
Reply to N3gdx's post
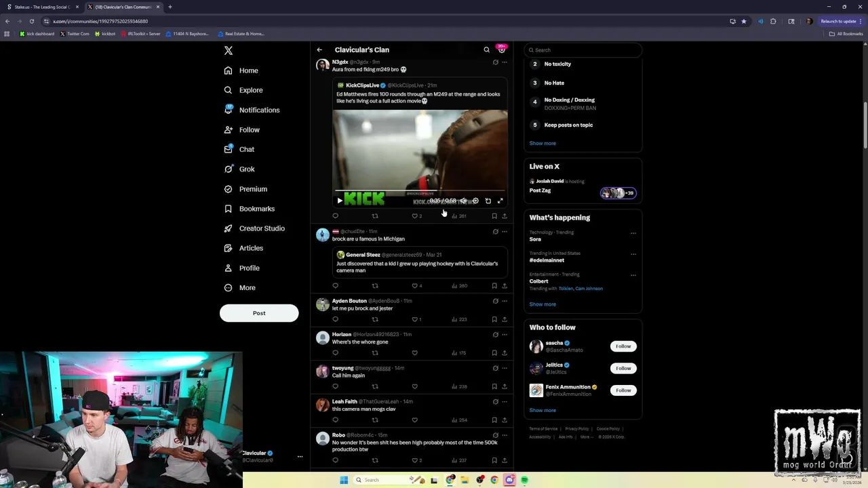(335, 216)
